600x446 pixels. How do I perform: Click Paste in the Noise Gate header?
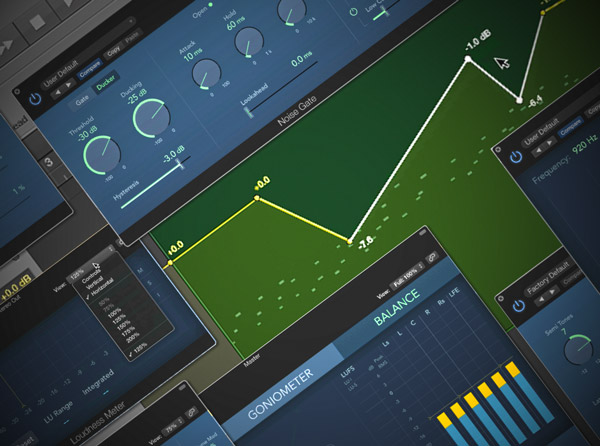(x=132, y=38)
